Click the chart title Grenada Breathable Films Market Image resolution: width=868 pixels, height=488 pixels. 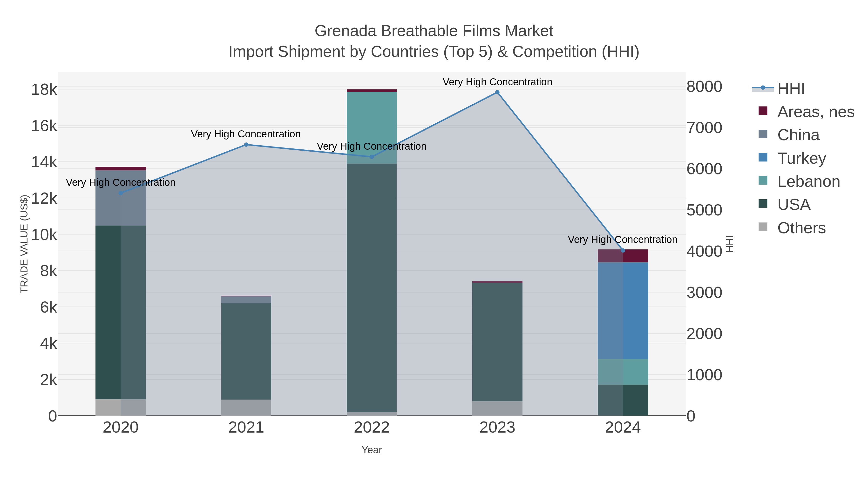coord(434,31)
